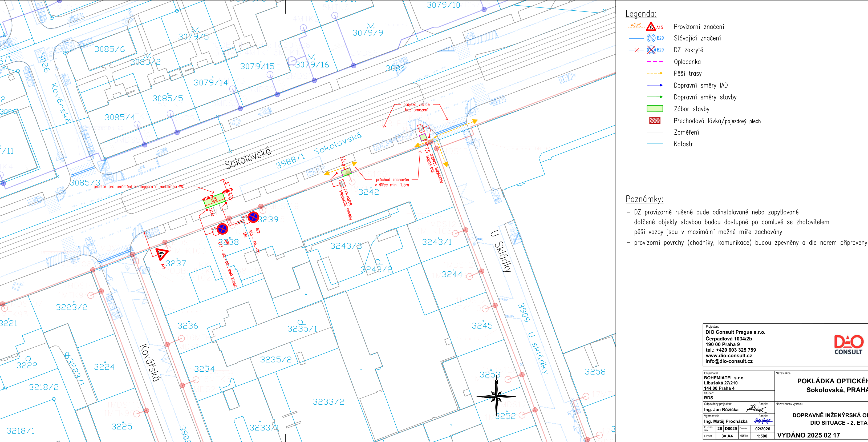Click the A15 warning sign in legend
This screenshot has height=442, width=868.
651,27
